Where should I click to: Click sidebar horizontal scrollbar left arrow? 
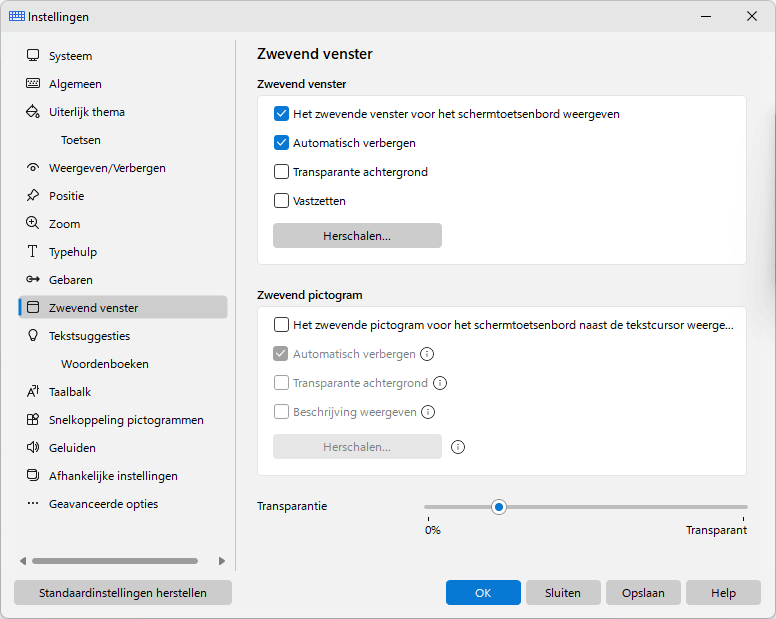(x=23, y=561)
